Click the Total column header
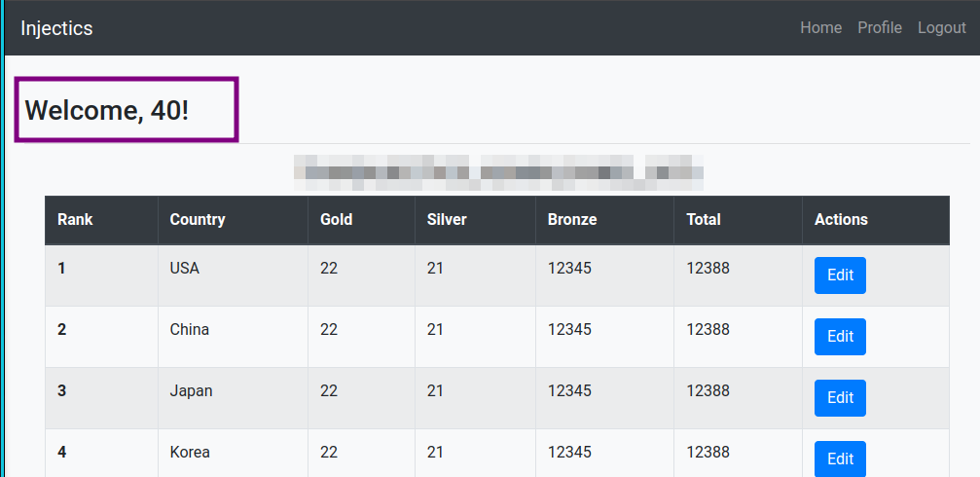Image resolution: width=980 pixels, height=477 pixels. (x=703, y=220)
